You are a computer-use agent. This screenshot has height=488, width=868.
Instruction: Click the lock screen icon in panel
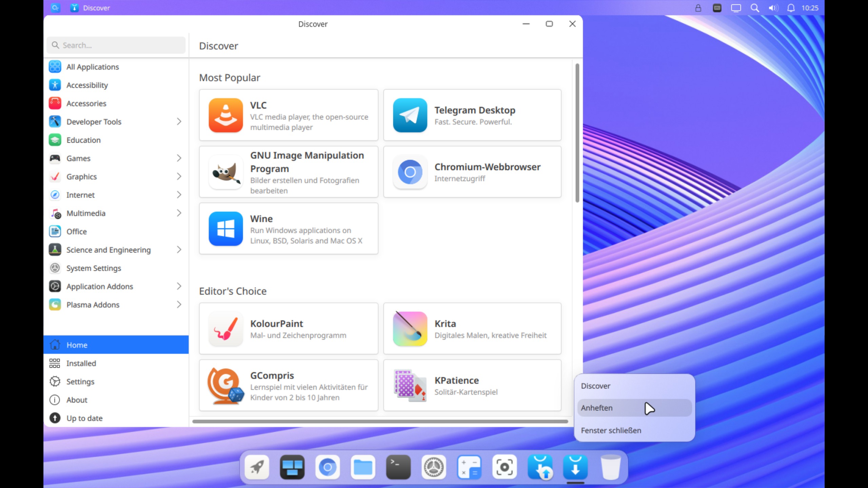click(x=698, y=8)
